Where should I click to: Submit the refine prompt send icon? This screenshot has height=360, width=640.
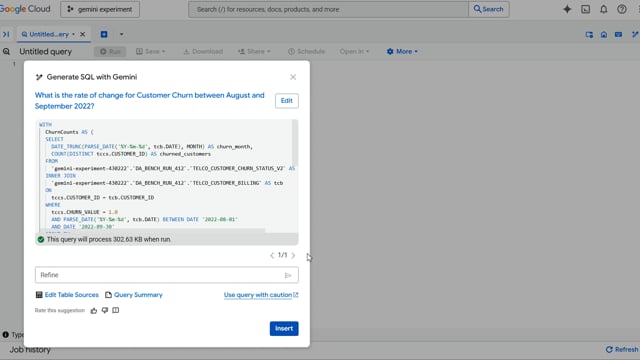click(288, 276)
